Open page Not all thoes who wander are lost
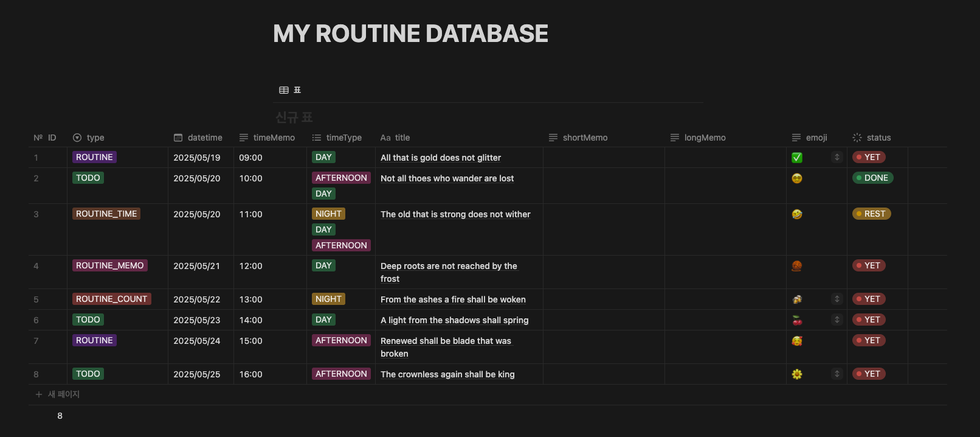This screenshot has width=980, height=437. pyautogui.click(x=447, y=178)
